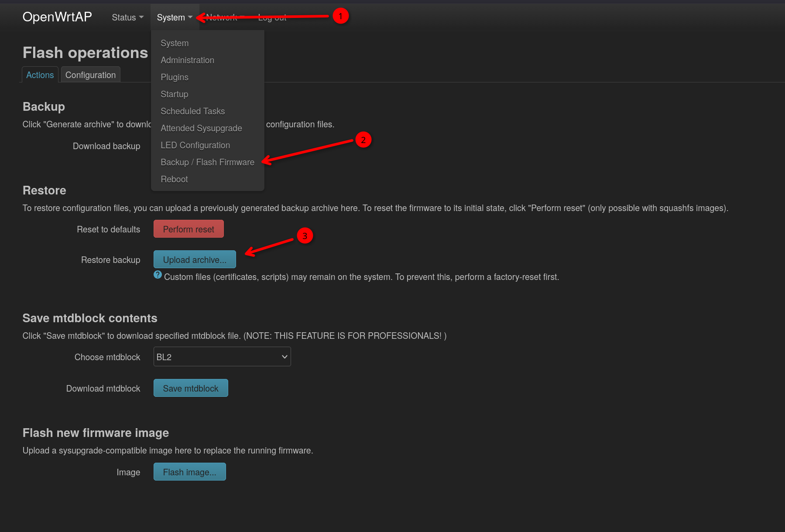The height and width of the screenshot is (532, 785).
Task: Open Administration in the System menu
Action: (187, 60)
